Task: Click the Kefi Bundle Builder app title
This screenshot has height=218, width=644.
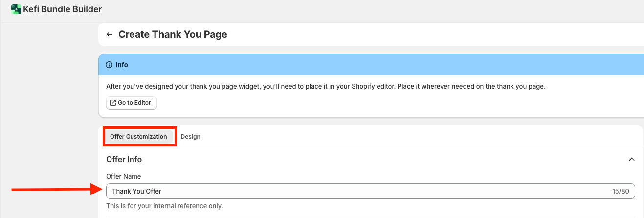Action: point(62,9)
